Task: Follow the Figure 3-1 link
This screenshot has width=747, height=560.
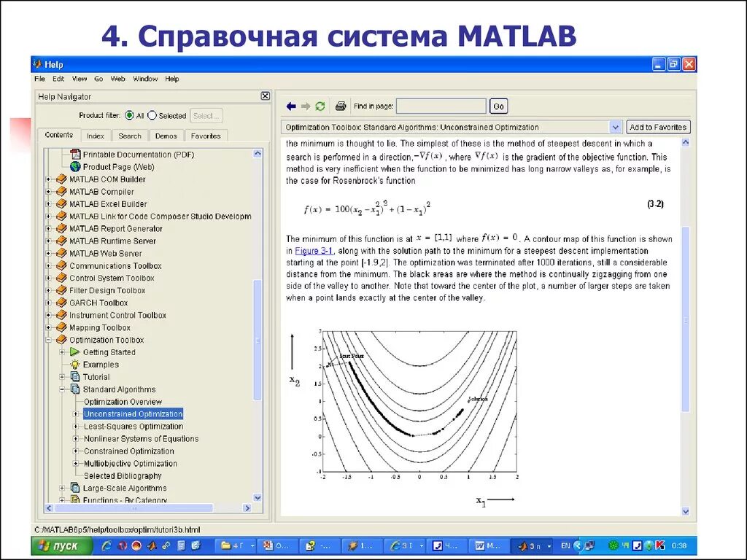Action: point(314,251)
